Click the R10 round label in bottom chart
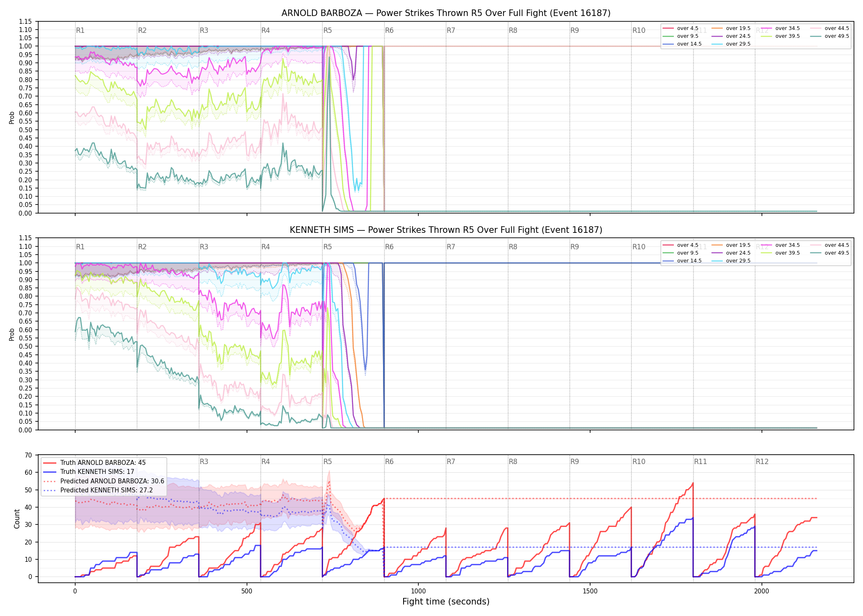 click(x=639, y=462)
